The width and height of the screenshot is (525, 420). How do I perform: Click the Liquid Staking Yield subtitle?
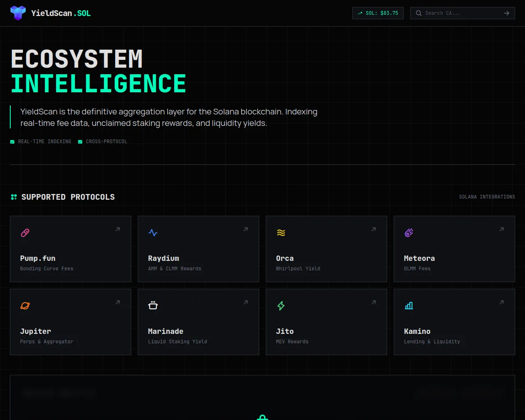[x=178, y=342]
